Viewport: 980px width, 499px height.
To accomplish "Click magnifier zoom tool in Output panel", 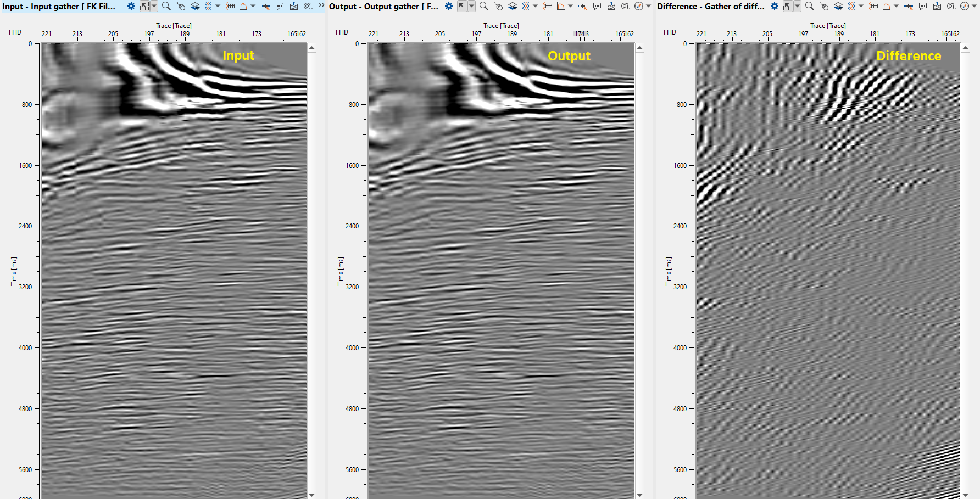I will pos(483,7).
